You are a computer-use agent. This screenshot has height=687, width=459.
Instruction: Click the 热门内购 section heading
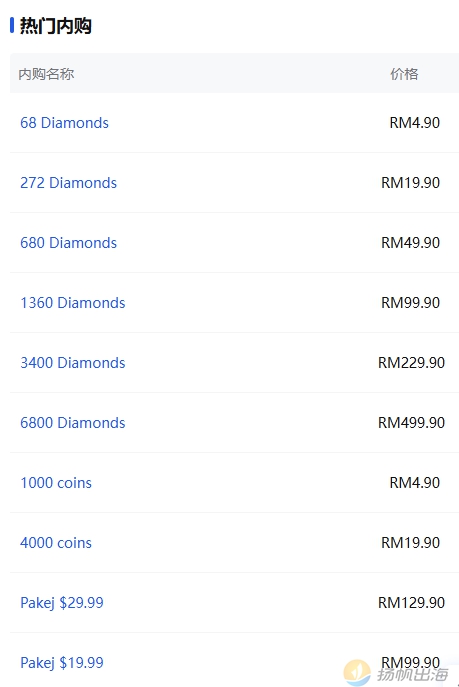[x=56, y=26]
